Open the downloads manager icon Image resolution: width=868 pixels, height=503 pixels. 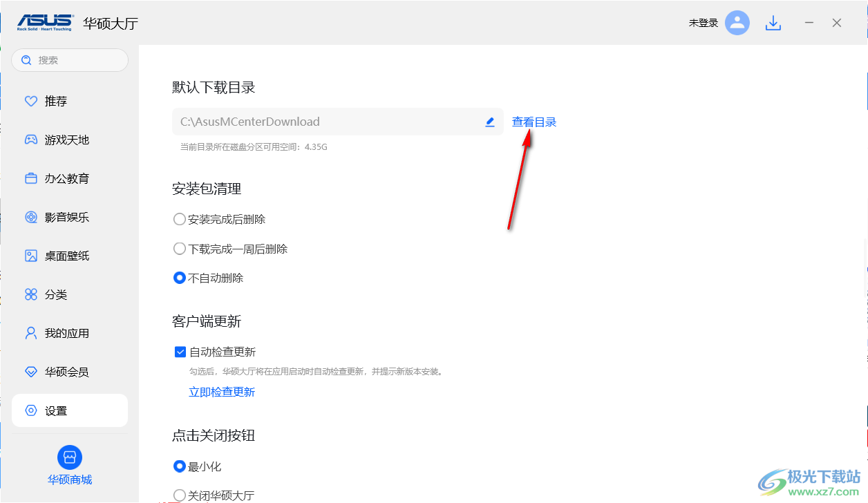point(773,23)
